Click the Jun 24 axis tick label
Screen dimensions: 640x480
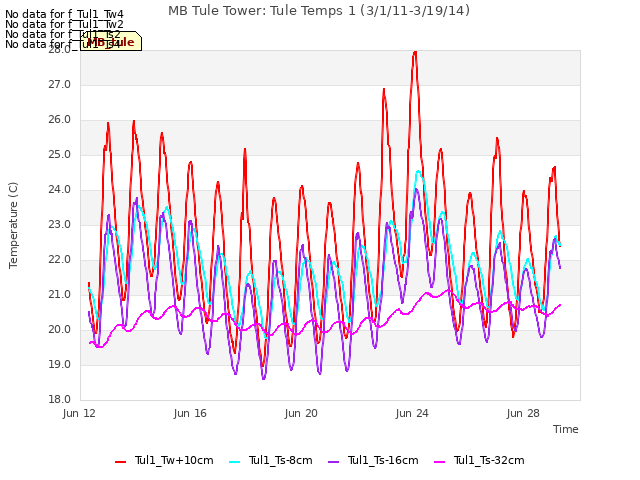pos(412,413)
